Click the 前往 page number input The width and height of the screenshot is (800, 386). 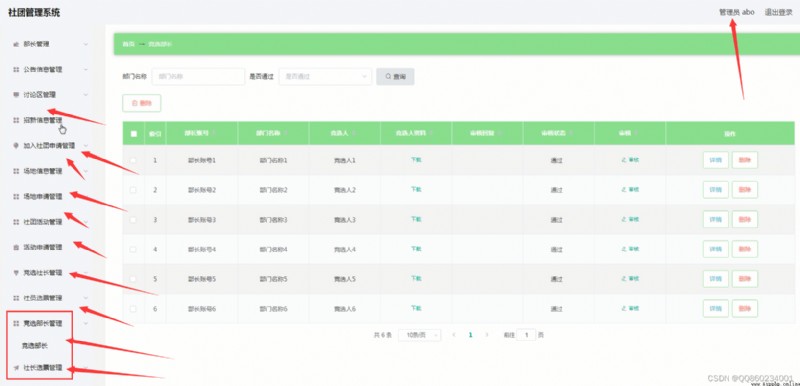point(527,335)
